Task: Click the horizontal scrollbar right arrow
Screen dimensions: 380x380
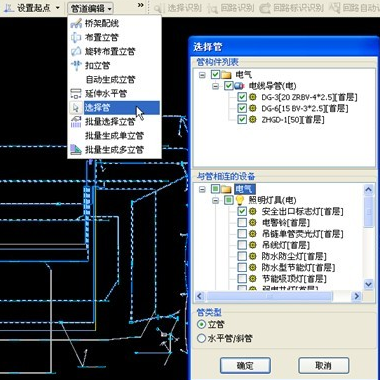Action: point(357,296)
